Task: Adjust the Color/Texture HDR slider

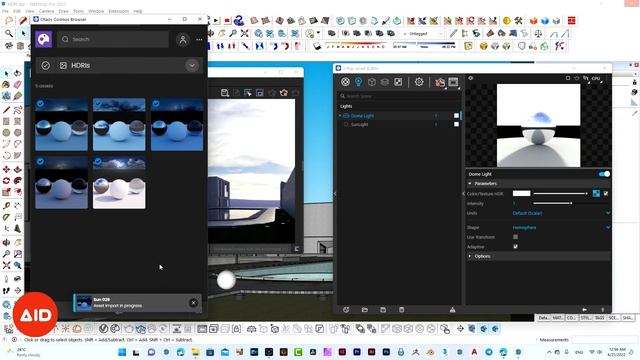Action: [560, 193]
